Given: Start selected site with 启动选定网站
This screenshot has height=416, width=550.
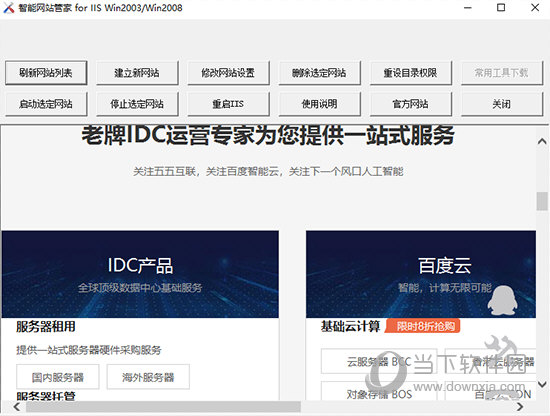Looking at the screenshot, I should [x=46, y=104].
